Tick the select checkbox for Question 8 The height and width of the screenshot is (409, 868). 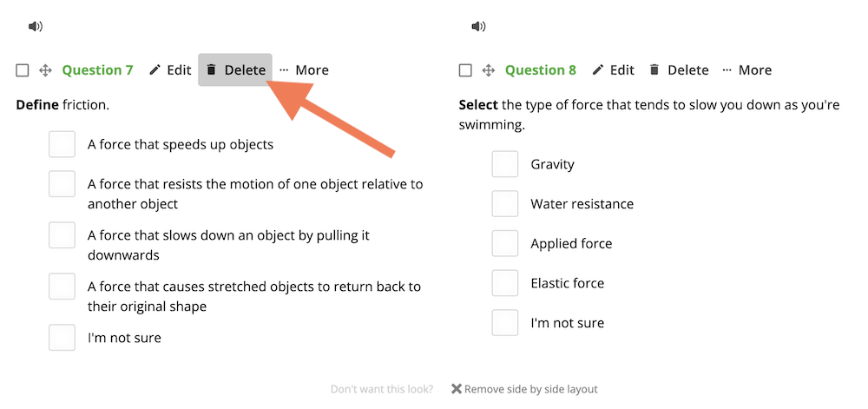click(465, 70)
